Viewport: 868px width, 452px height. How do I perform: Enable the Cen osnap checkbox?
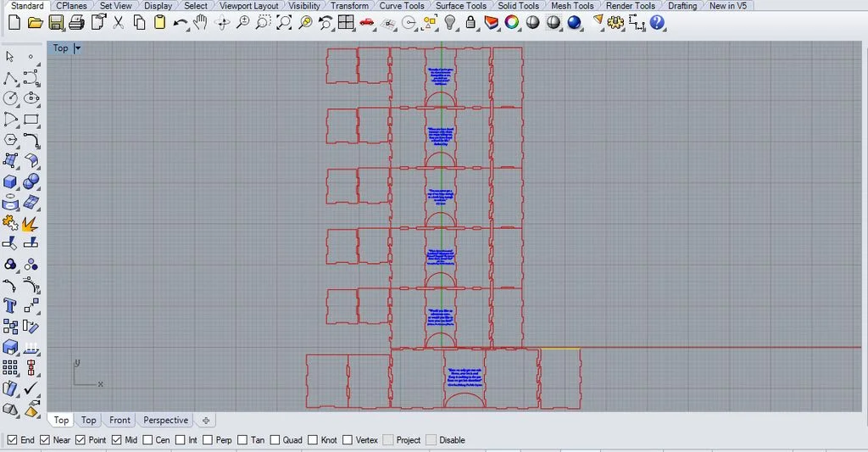pos(147,440)
